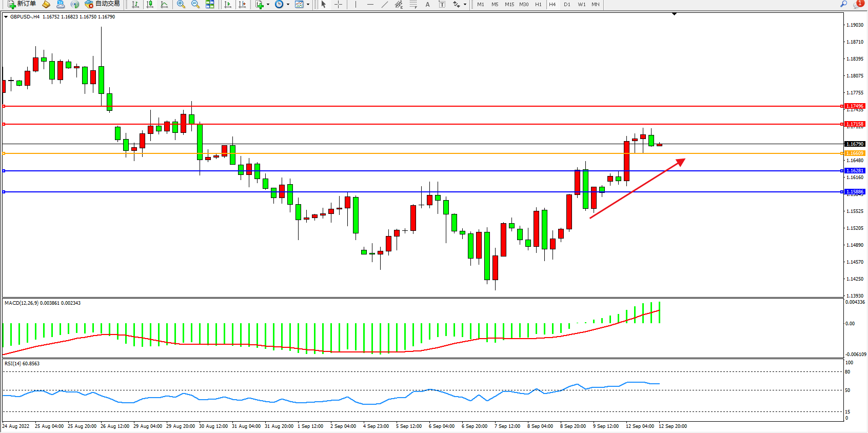Viewport: 868px width, 433px height.
Task: Click the chart shift triangle marker at top
Action: 674,14
